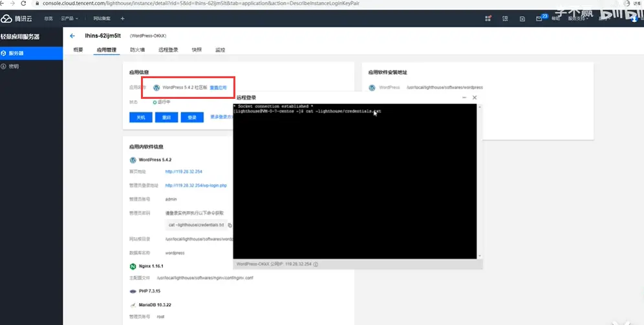Open the grid apps icon in header
The image size is (644, 325).
[x=488, y=19]
